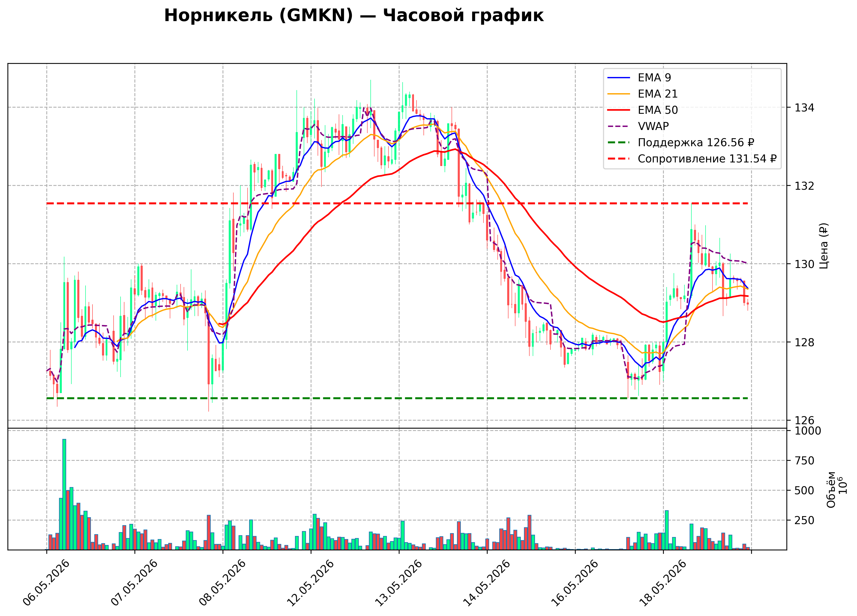Click the date label "12.05.2026"
This screenshot has width=857, height=616.
coord(310,583)
